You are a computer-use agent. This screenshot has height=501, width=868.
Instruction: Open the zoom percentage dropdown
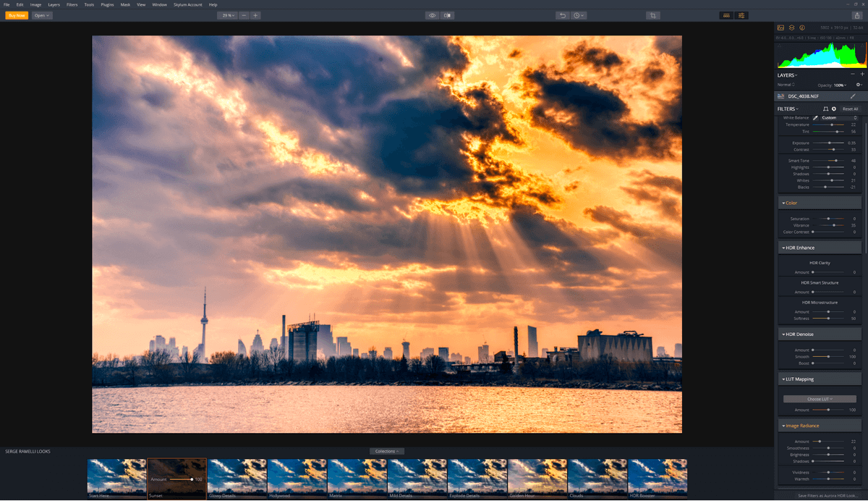[x=228, y=15]
